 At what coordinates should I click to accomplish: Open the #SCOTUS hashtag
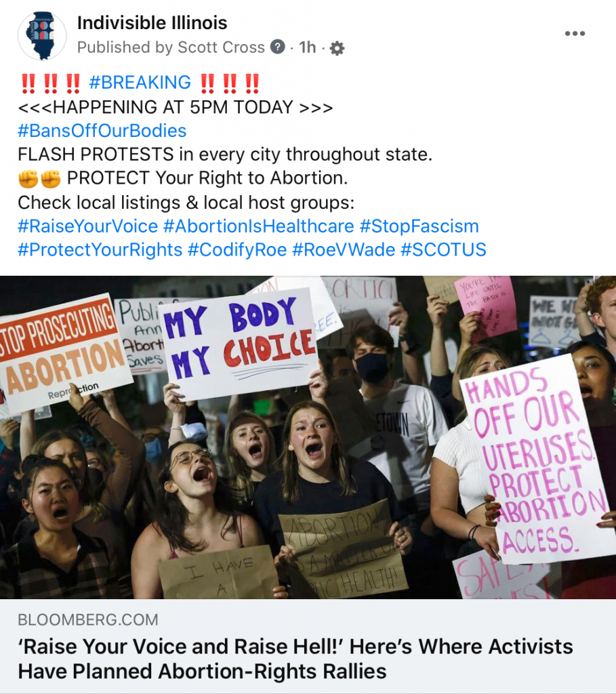pyautogui.click(x=443, y=250)
